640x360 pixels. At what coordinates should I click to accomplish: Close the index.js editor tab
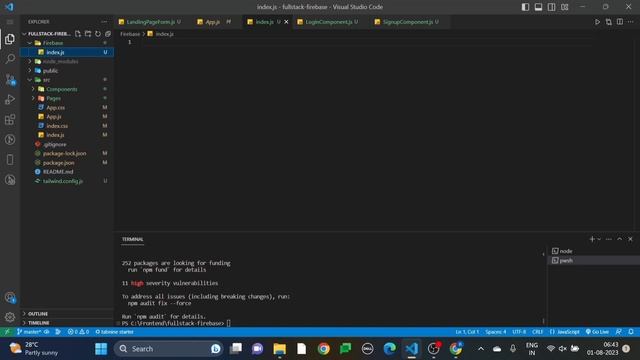(286, 22)
